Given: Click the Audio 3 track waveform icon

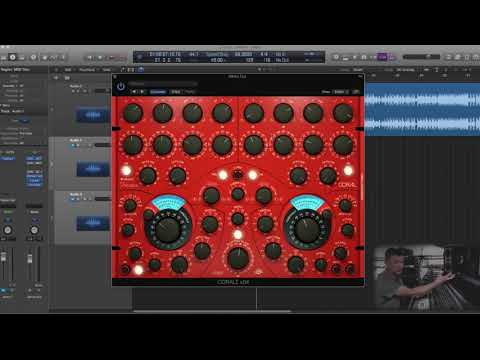Looking at the screenshot, I should point(93,223).
